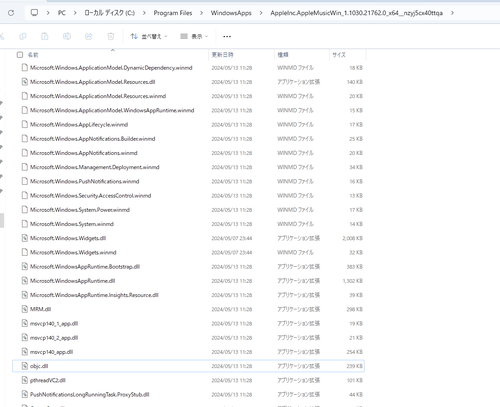Click the copy icon in toolbar
The height and width of the screenshot is (407, 500).
coord(23,36)
